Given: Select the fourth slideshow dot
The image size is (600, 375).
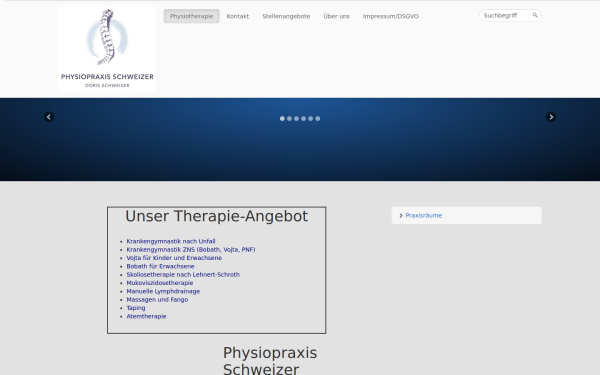Looking at the screenshot, I should click(303, 119).
